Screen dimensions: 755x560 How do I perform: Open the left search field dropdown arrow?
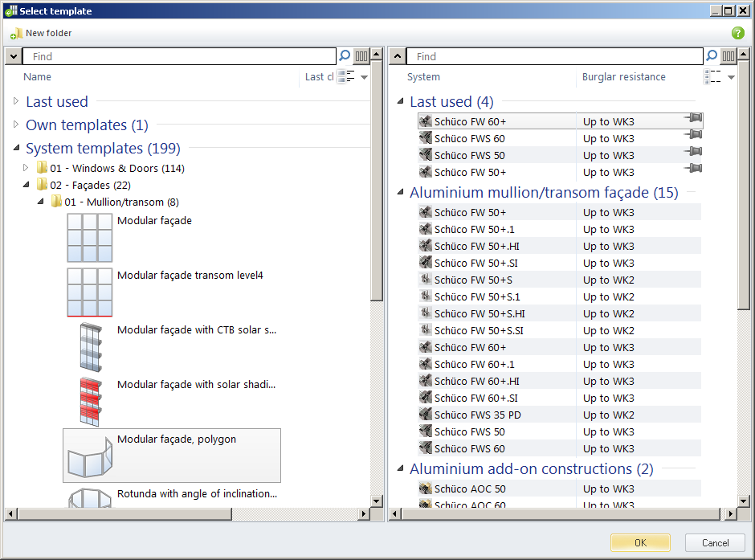(x=13, y=57)
